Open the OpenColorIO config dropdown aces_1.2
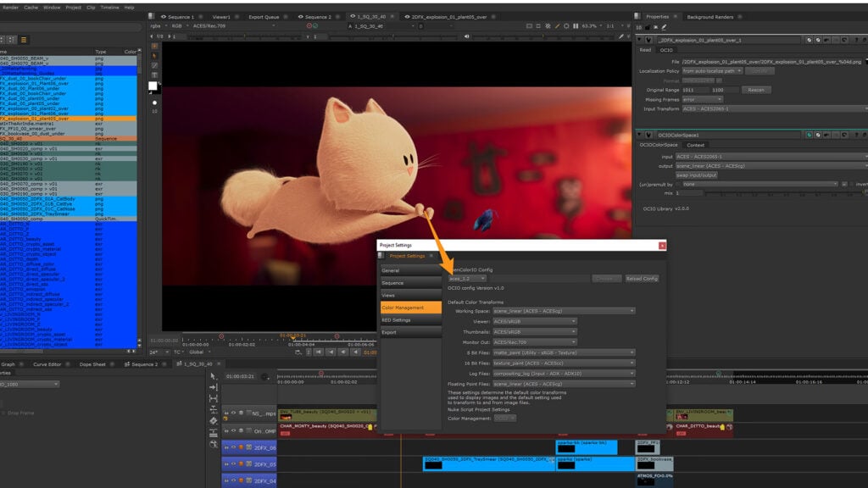Image resolution: width=868 pixels, height=488 pixels. pyautogui.click(x=467, y=278)
